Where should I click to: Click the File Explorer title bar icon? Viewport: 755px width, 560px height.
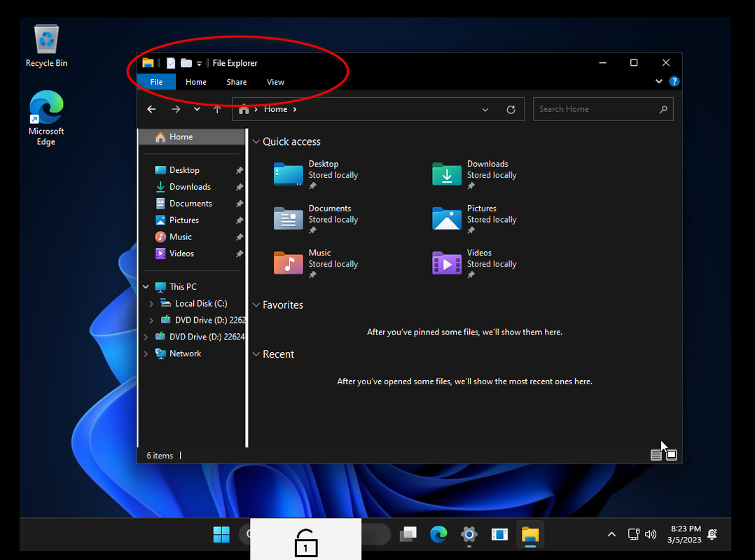tap(148, 63)
